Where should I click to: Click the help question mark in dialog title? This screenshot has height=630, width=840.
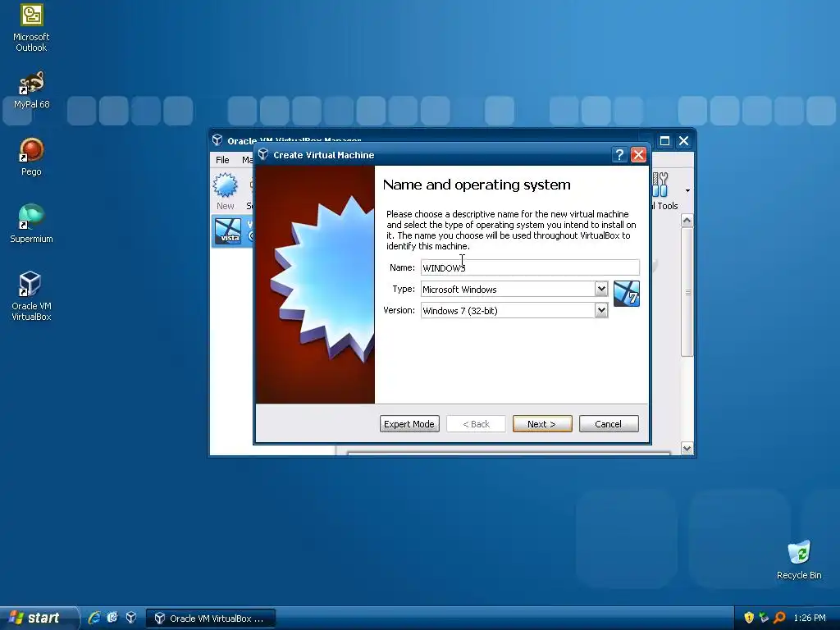coord(619,155)
